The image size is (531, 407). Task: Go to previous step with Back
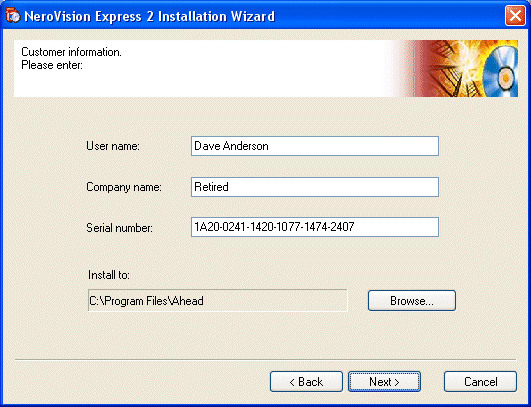pyautogui.click(x=306, y=382)
